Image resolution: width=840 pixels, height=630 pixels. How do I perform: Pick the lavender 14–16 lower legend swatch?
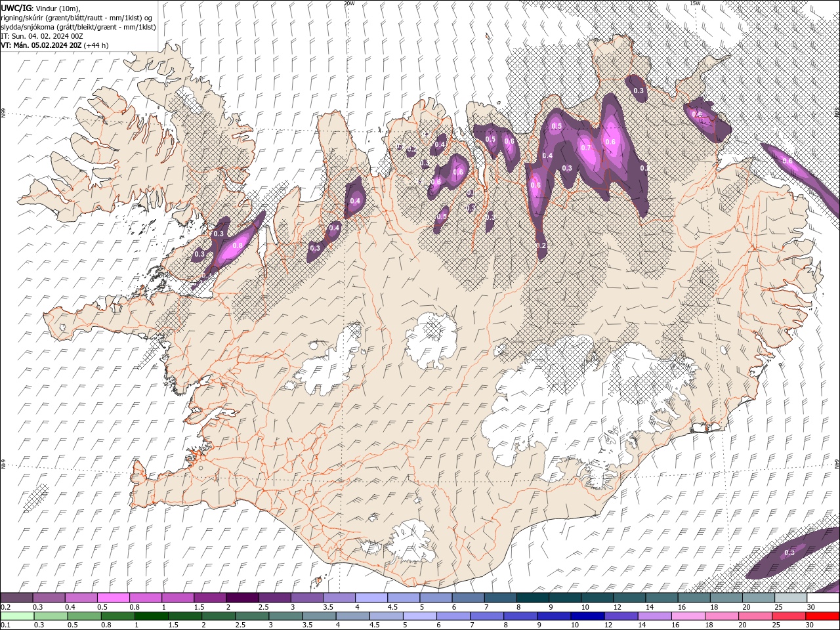[x=654, y=616]
